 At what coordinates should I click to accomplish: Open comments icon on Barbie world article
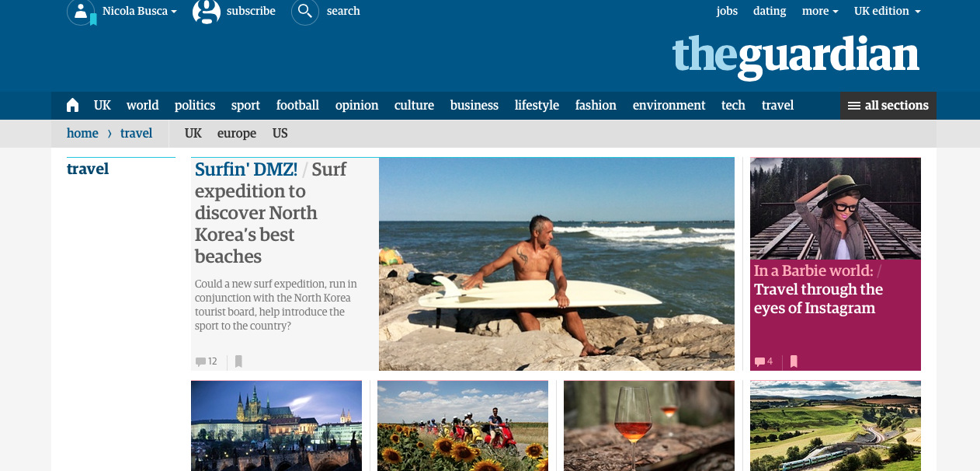[759, 361]
